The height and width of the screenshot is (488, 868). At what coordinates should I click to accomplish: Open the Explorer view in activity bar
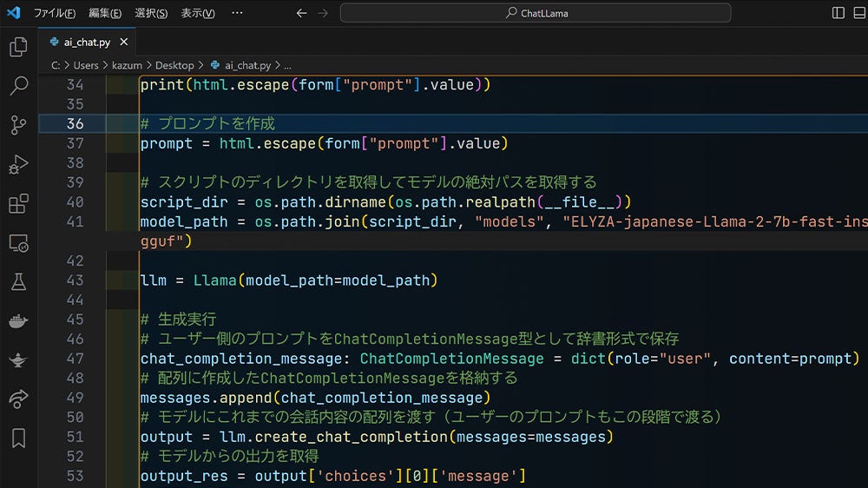point(18,47)
